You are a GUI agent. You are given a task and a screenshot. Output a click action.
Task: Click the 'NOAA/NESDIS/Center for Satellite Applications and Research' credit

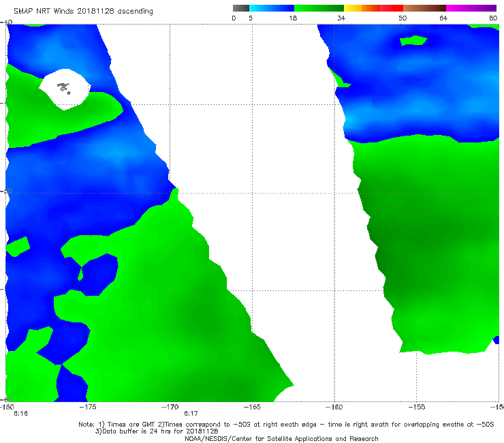281,438
